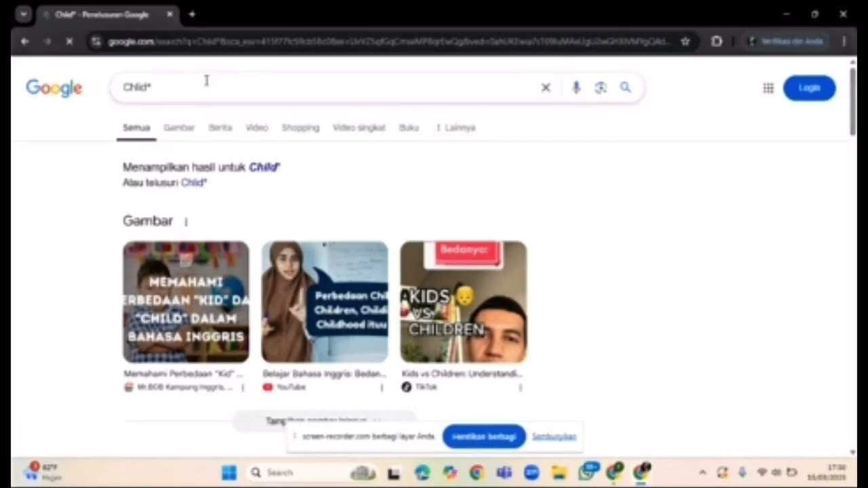Open the weather widget on taskbar
The height and width of the screenshot is (488, 868).
43,472
